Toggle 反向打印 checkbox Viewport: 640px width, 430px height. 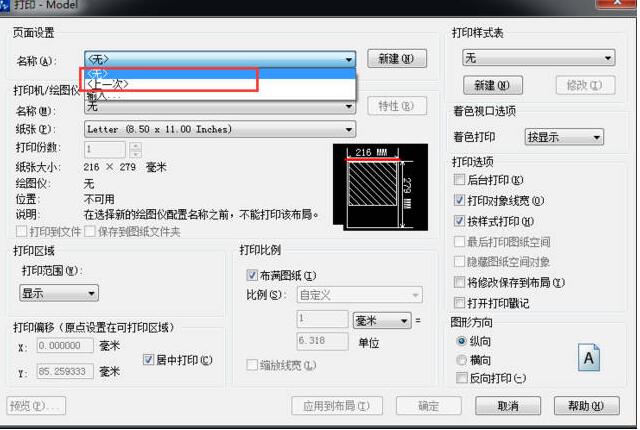click(462, 378)
